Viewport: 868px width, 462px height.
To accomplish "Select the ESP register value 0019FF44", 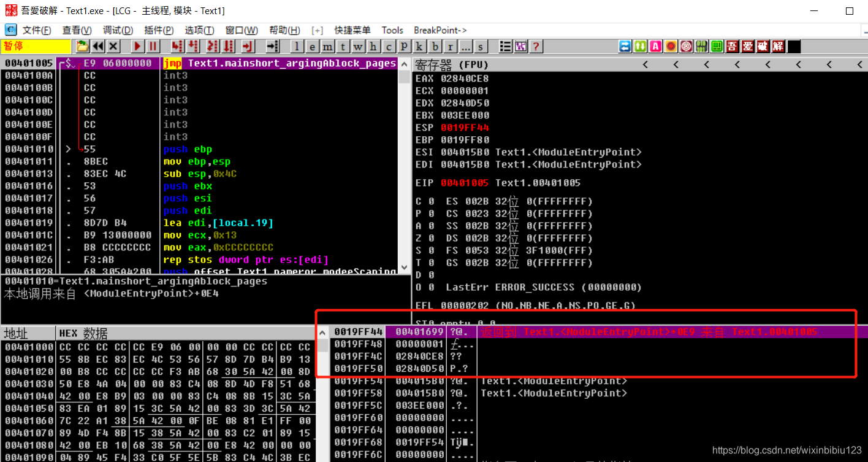I will 465,128.
